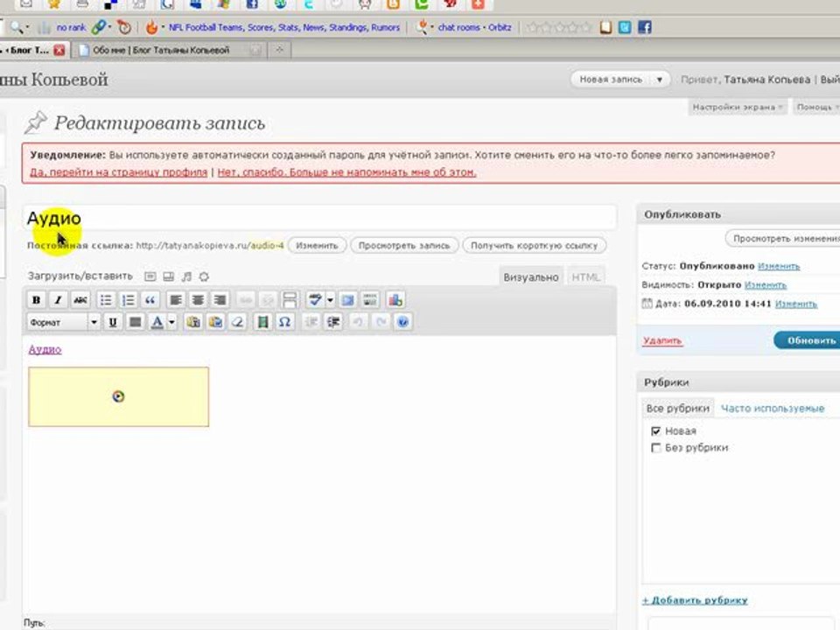Viewport: 840px width, 630px height.
Task: Open the Формат paragraph style dropdown
Action: point(63,322)
